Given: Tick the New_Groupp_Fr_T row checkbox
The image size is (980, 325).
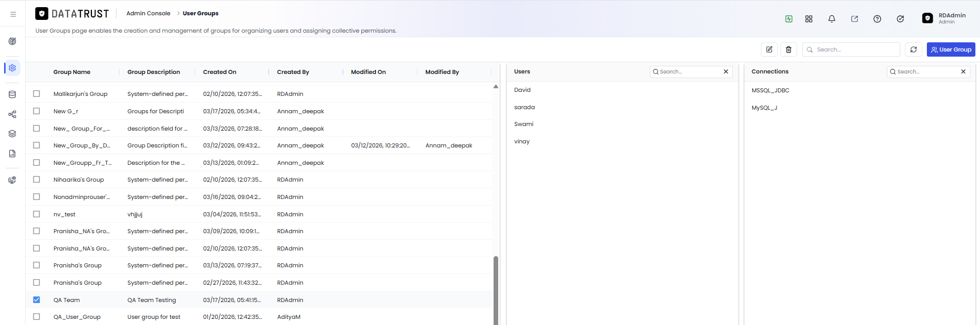Looking at the screenshot, I should click(36, 163).
